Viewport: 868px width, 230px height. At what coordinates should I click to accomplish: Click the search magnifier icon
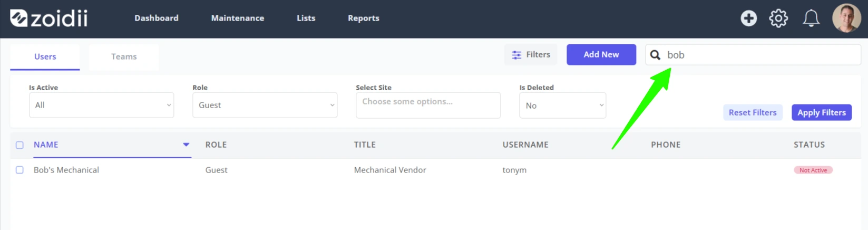655,55
